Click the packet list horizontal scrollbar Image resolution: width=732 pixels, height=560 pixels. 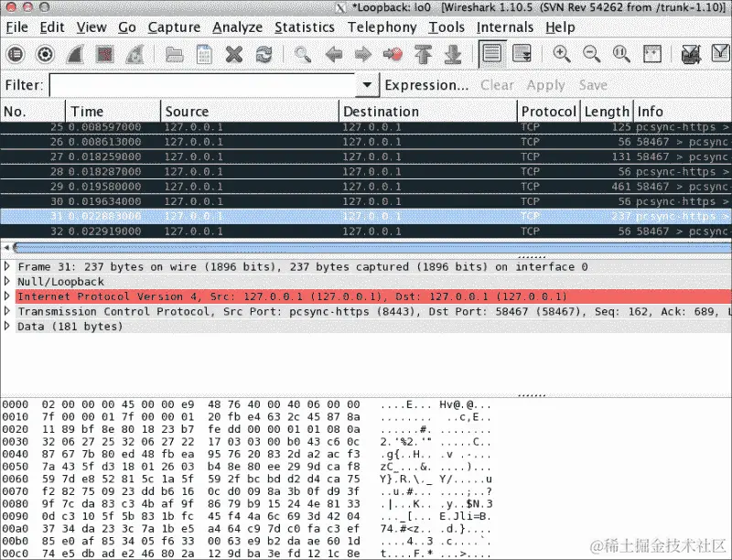click(371, 247)
